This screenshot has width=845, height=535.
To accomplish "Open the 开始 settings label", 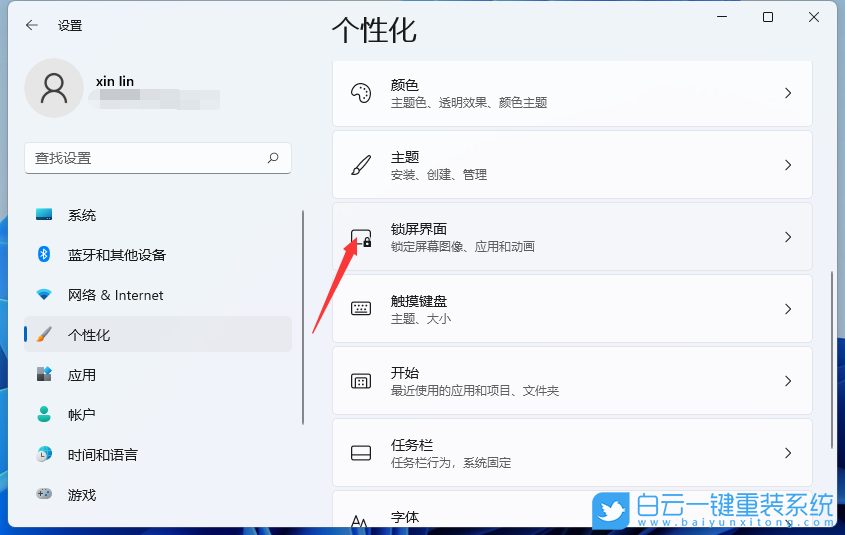I will [x=405, y=373].
